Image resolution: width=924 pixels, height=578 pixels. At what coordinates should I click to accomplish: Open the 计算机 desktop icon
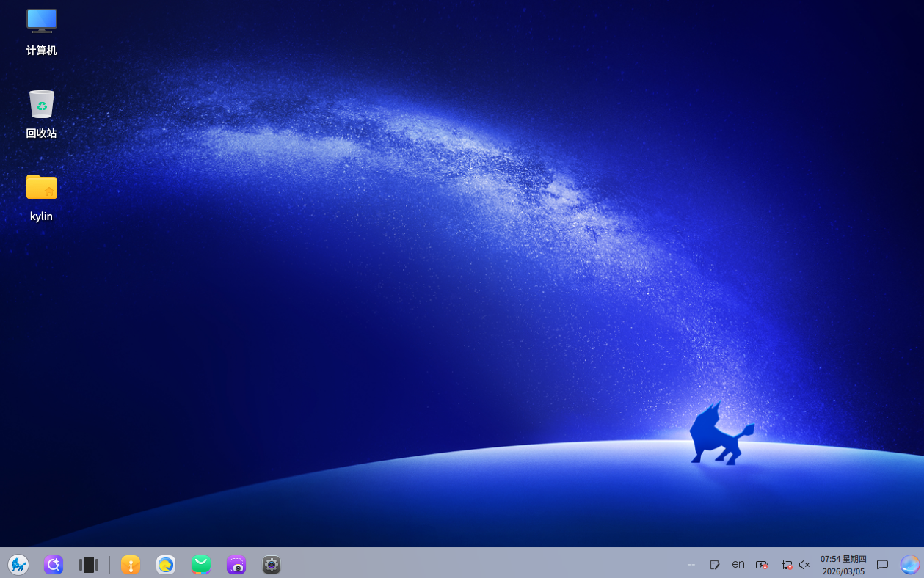42,21
